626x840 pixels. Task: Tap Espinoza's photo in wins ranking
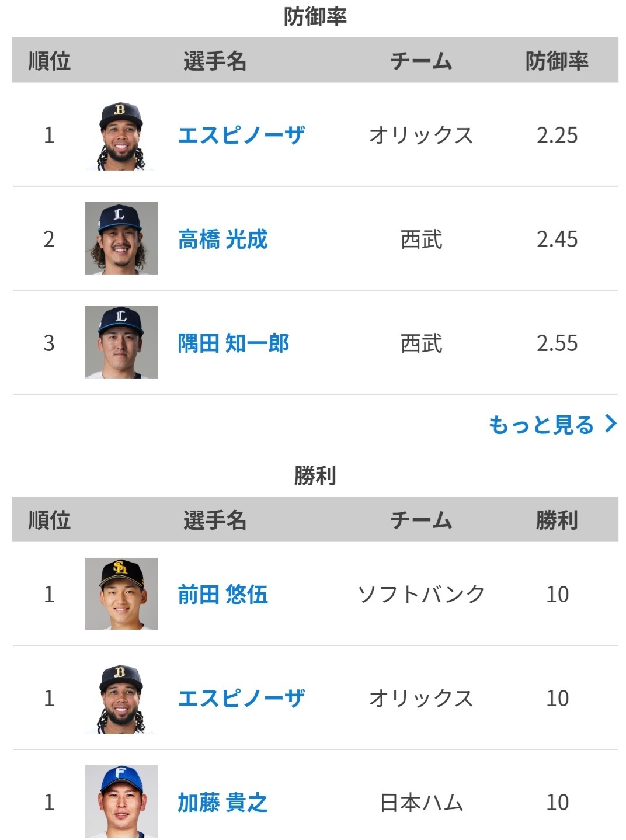(121, 698)
